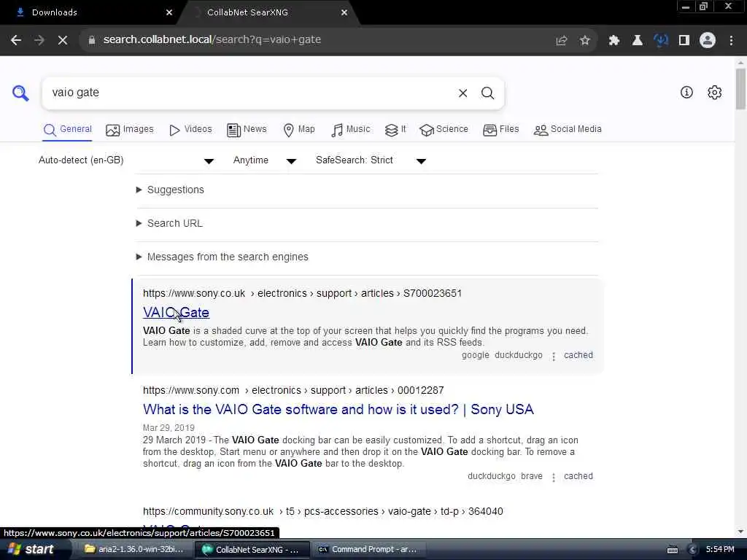Click the duckduckgo label on first result
The width and height of the screenshot is (747, 560).
click(x=519, y=356)
